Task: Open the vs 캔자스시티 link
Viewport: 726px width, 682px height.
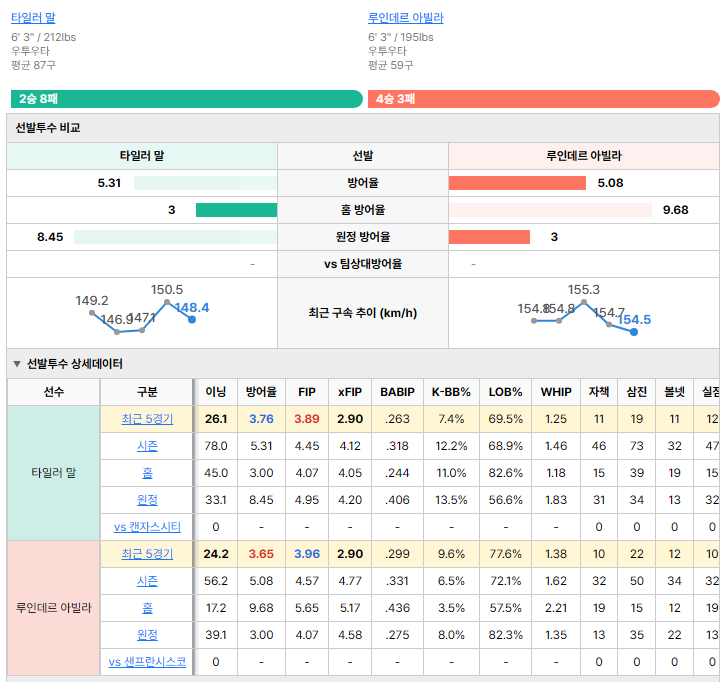Action: 147,527
